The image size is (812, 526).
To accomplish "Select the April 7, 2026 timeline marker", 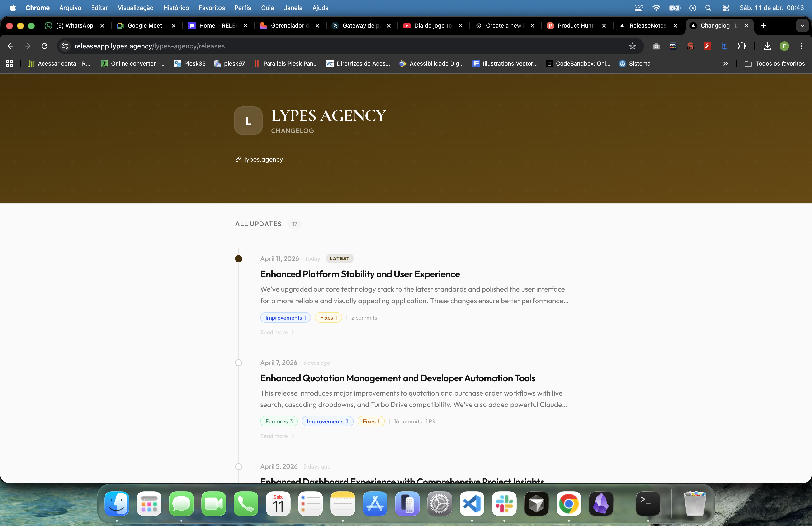I will [238, 363].
